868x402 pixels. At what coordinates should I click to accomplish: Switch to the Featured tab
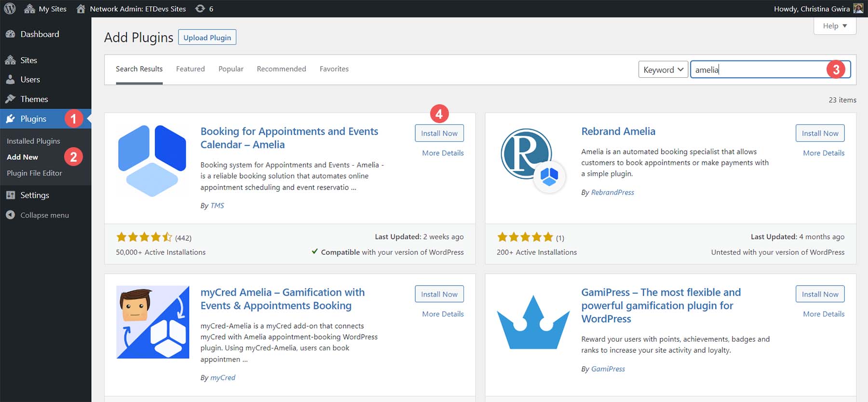190,69
